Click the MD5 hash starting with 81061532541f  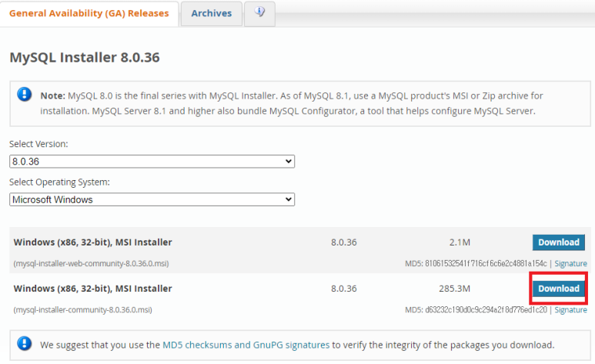[486, 263]
